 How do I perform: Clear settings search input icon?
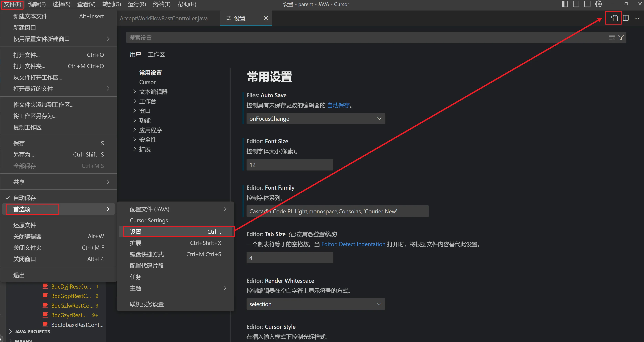coord(612,37)
